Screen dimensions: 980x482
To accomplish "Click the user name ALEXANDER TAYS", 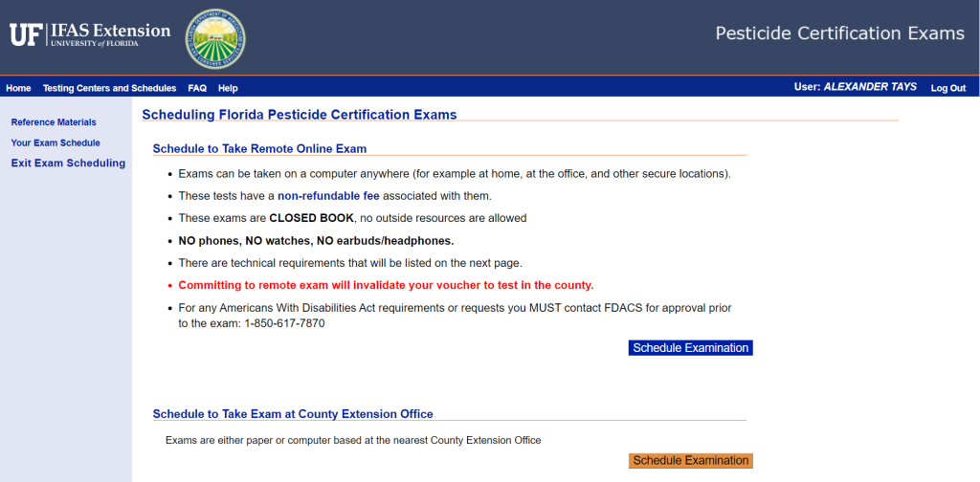I will point(870,87).
